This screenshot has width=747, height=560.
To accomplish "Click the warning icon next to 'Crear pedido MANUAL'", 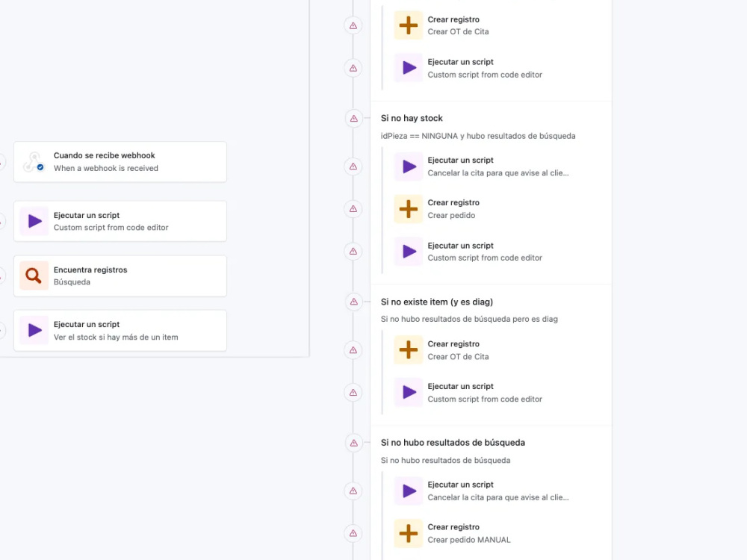I will click(x=353, y=533).
